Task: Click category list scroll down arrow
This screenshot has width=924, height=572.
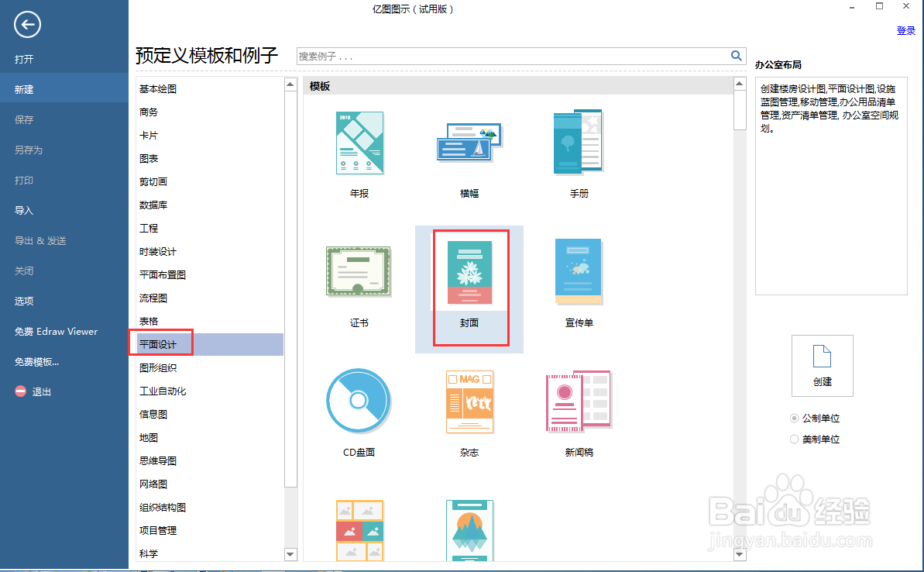Action: click(x=290, y=554)
